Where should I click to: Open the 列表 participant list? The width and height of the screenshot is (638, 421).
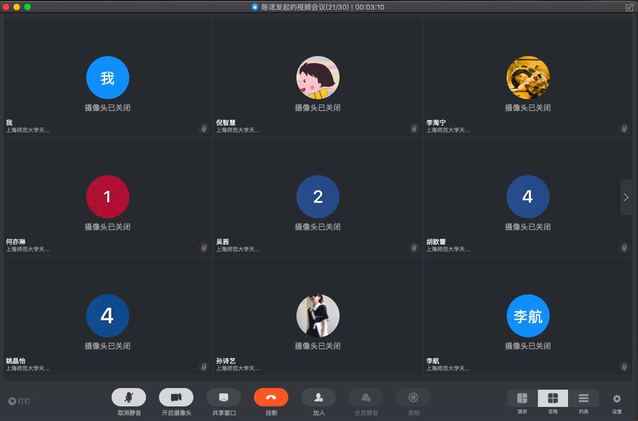tap(584, 399)
